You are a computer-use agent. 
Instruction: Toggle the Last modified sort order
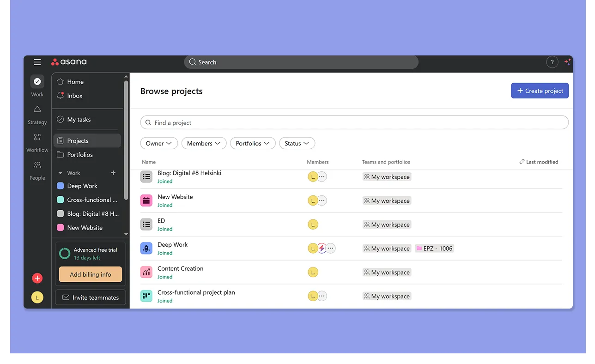539,162
